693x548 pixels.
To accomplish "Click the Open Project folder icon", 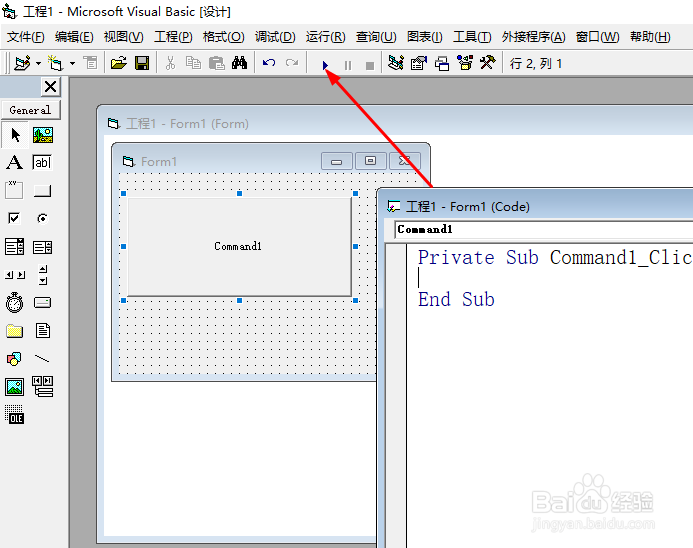I will (118, 64).
